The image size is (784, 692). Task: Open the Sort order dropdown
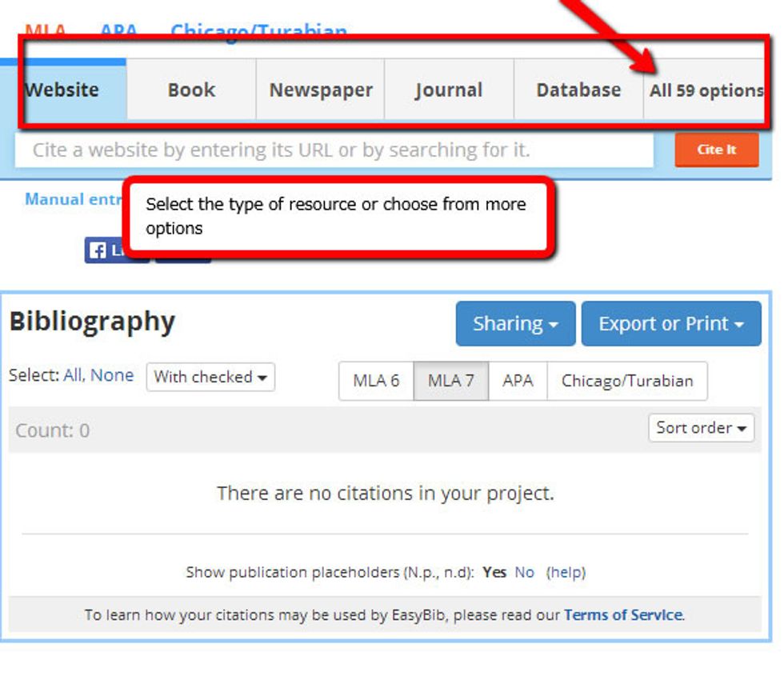(701, 428)
